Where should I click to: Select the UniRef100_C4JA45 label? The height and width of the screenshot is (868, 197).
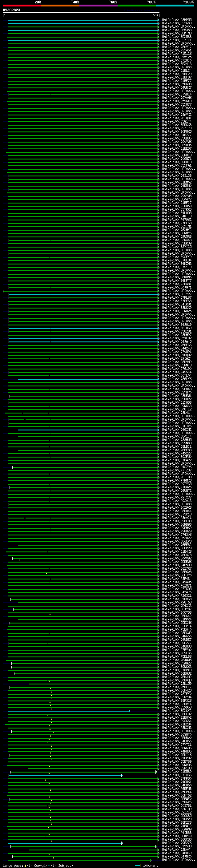pyautogui.click(x=177, y=342)
